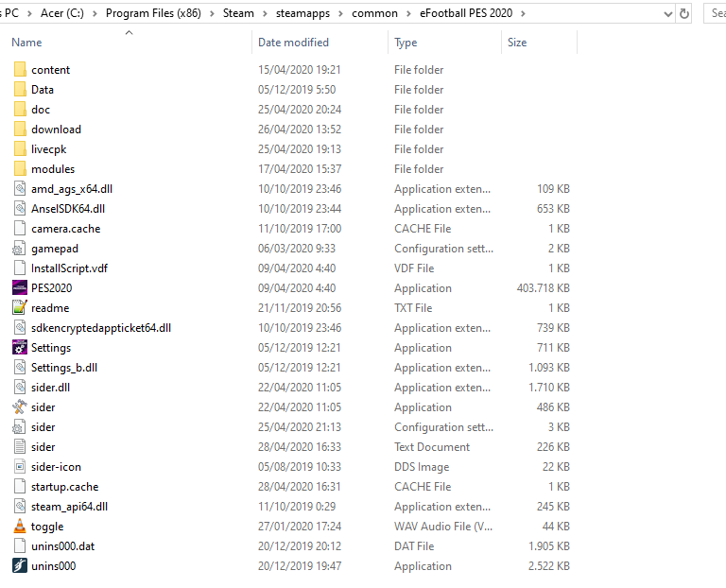Click the download folder icon
Screen dimensions: 726x588
20,130
